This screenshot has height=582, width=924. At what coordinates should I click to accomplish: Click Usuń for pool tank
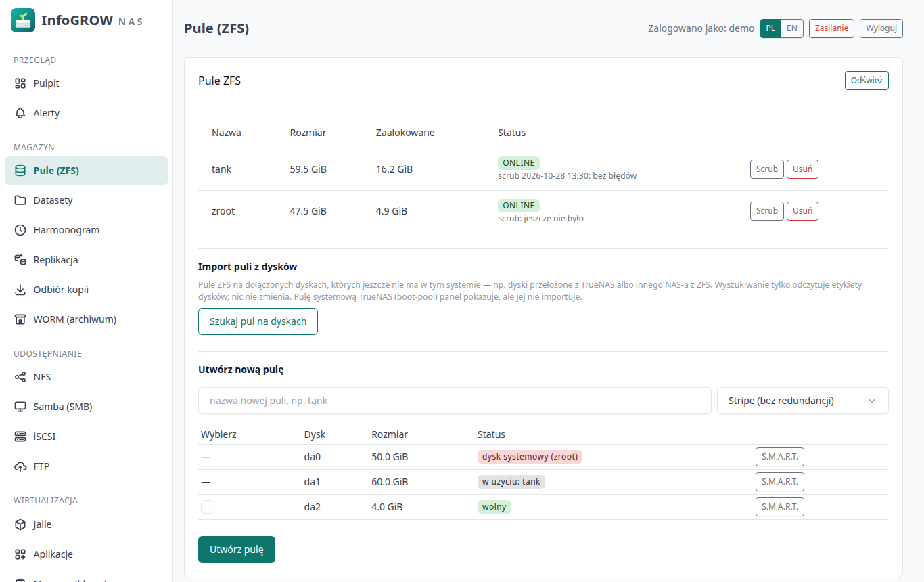[802, 169]
